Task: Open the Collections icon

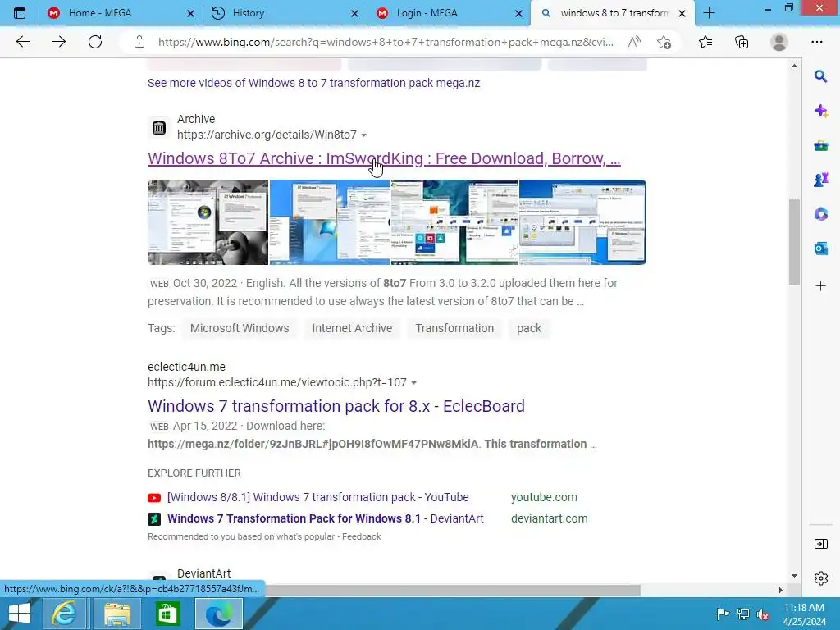Action: [742, 42]
